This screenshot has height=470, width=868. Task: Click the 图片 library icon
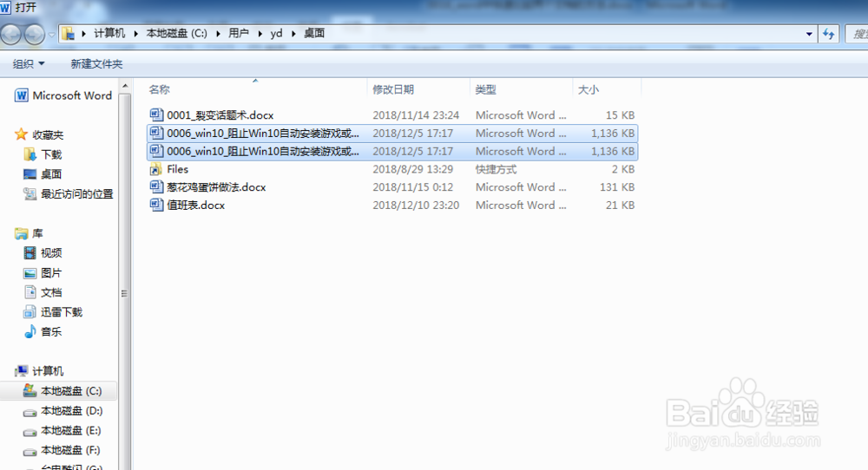30,273
